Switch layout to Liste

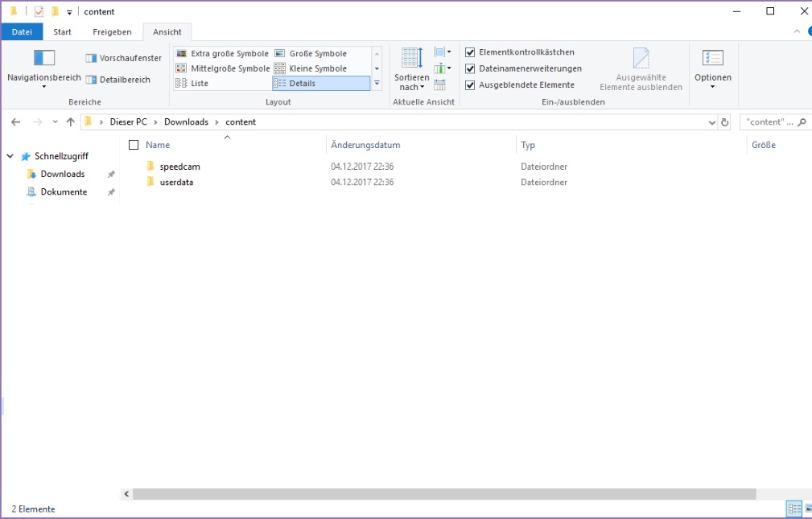(192, 84)
